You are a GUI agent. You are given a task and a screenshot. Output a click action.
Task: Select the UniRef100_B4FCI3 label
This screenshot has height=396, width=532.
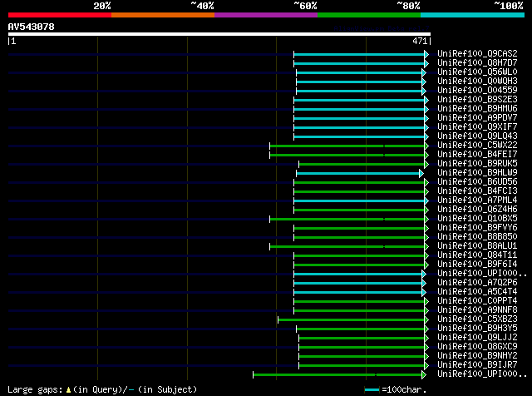tap(477, 191)
